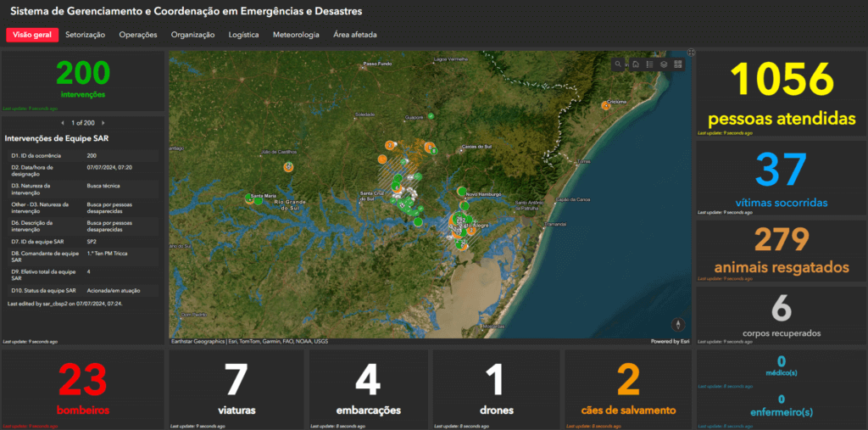Click the compass north arrow on map
868x430 pixels.
coord(678,325)
